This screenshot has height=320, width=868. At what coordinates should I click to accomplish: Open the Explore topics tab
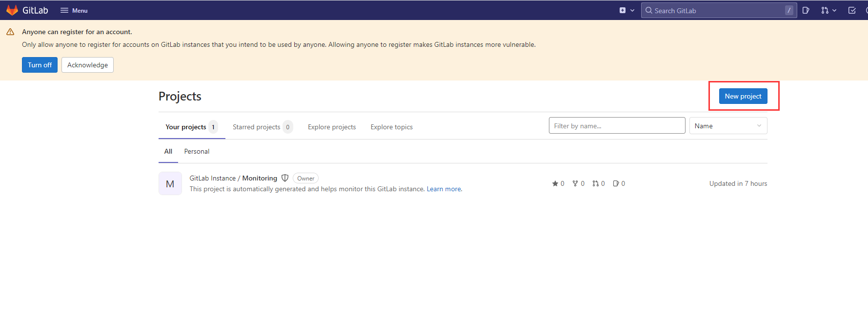tap(391, 127)
